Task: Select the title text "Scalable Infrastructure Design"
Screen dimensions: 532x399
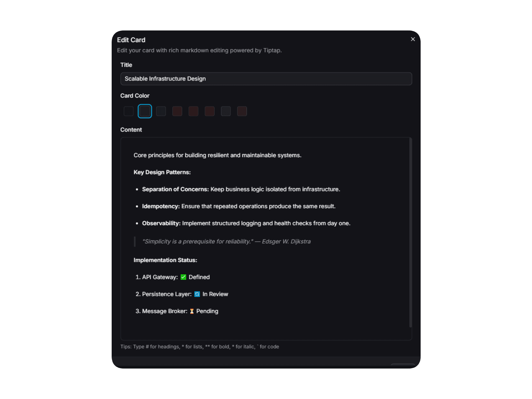Action: pos(165,79)
